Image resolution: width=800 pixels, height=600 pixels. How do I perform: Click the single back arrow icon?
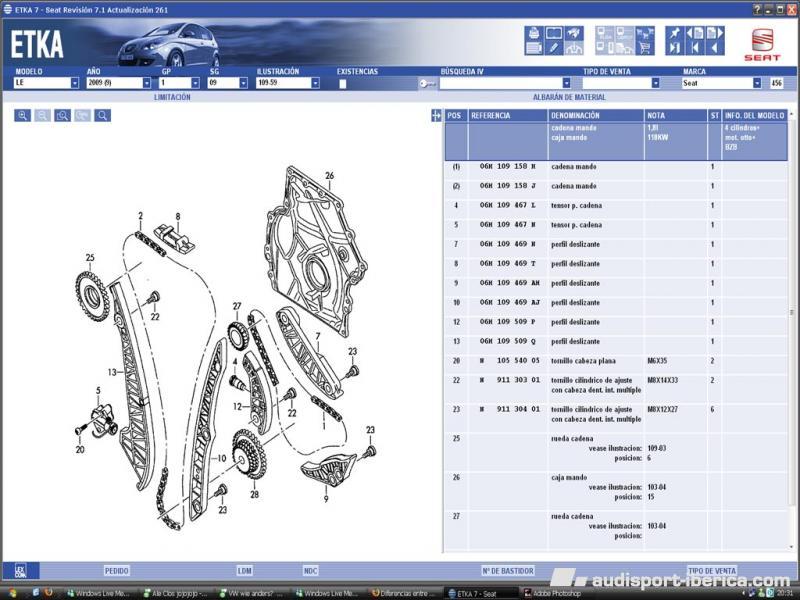[715, 48]
